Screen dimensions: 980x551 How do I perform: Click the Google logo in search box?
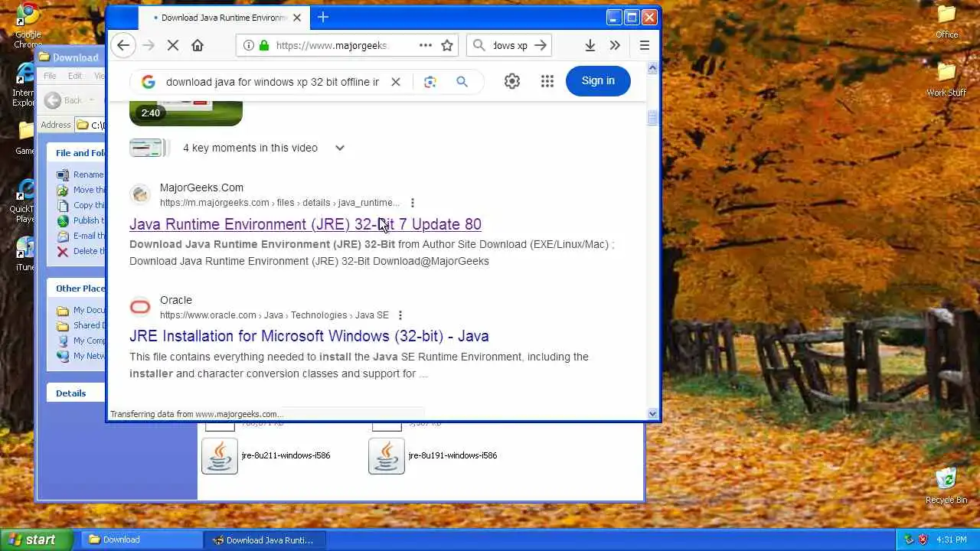point(149,82)
